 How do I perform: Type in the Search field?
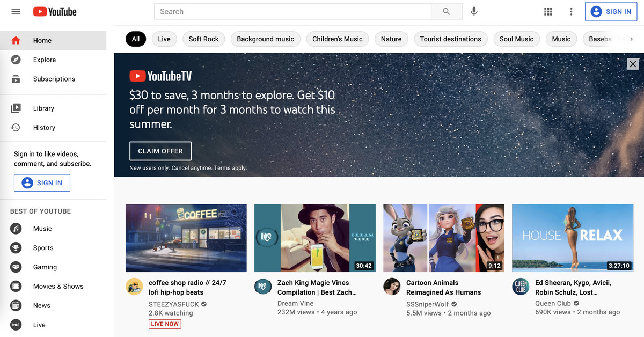(292, 12)
